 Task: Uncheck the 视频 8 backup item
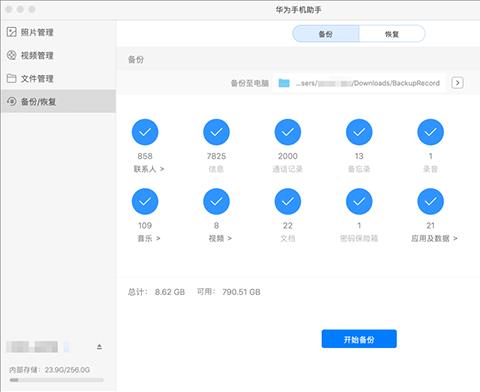pos(216,201)
